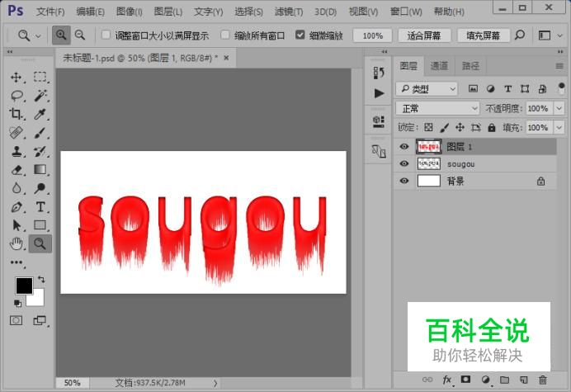The image size is (571, 392).
Task: Collapse the toolbox panel double arrows
Action: pos(10,52)
